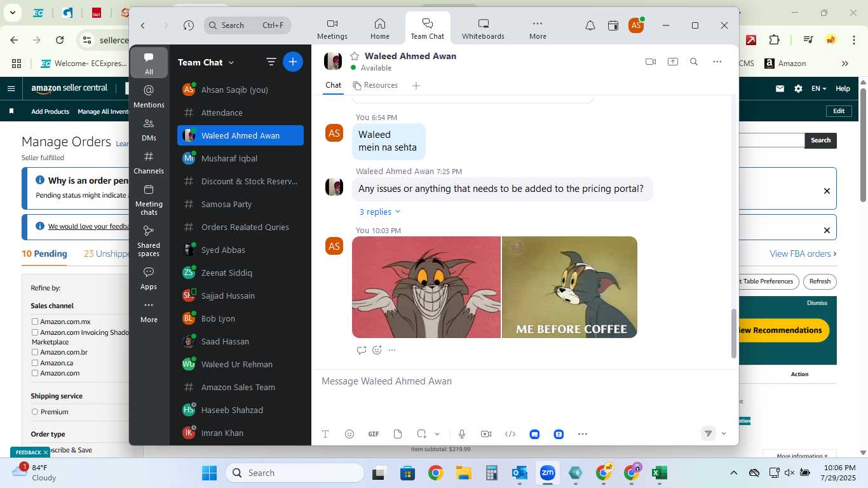This screenshot has height=488, width=868.
Task: Open the screen capture dropdown arrow
Action: (437, 434)
